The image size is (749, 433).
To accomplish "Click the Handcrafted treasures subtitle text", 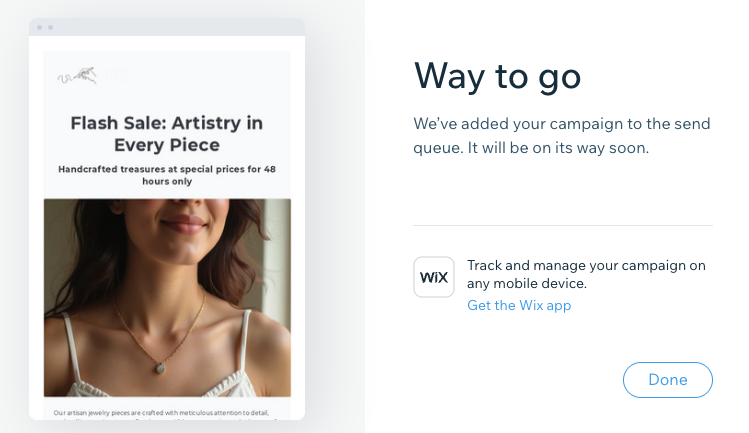I will click(x=167, y=175).
